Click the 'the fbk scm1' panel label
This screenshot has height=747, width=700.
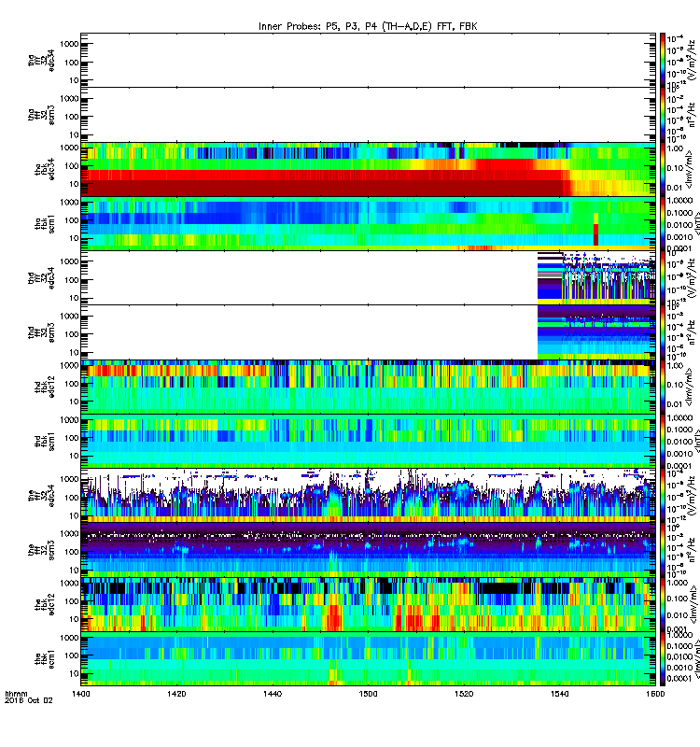pos(45,659)
